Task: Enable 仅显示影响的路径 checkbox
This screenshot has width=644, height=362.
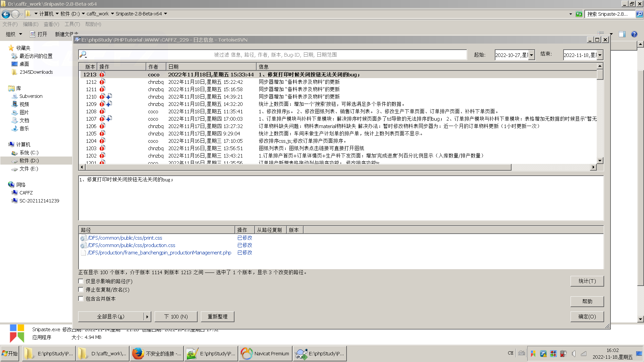Action: click(x=81, y=281)
